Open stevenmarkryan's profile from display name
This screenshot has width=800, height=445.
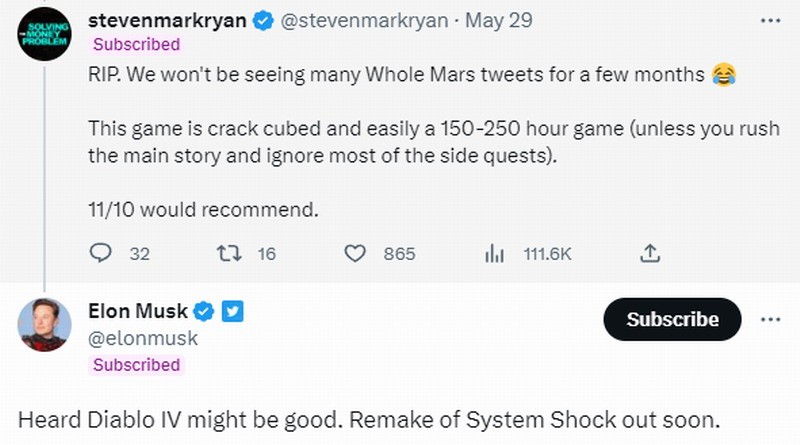click(x=166, y=20)
